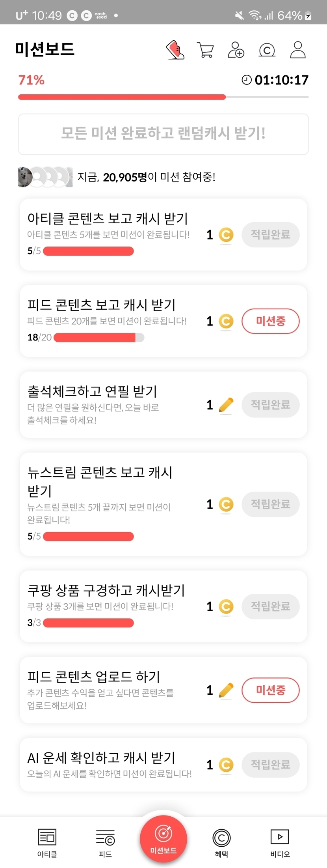Tap the red sneaker step-counter icon
This screenshot has width=327, height=868.
point(176,50)
